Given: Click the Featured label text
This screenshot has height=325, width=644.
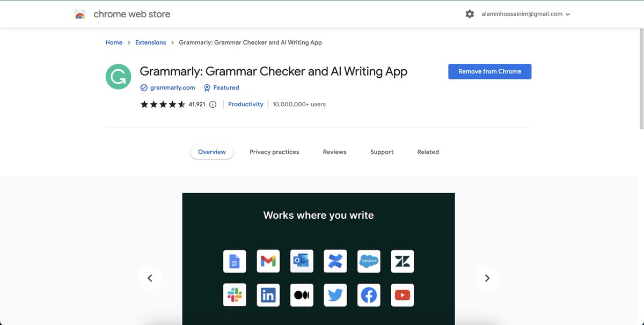Looking at the screenshot, I should 226,88.
